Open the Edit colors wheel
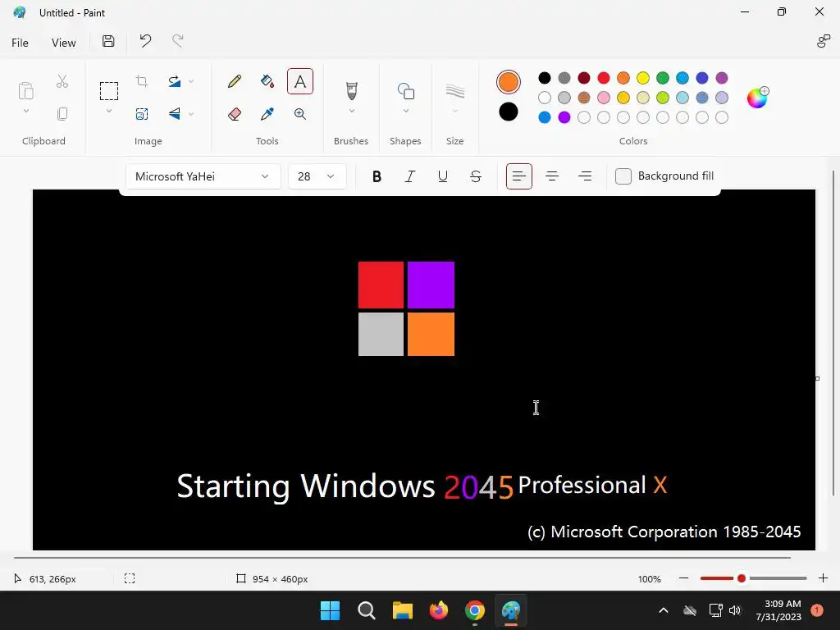840x630 pixels. click(x=757, y=98)
